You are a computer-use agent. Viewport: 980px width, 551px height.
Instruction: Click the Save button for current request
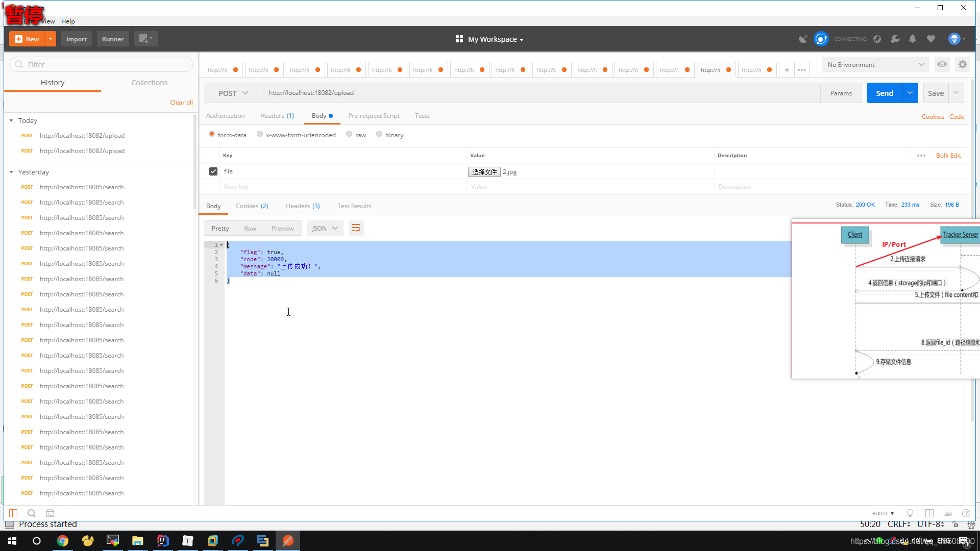(936, 93)
